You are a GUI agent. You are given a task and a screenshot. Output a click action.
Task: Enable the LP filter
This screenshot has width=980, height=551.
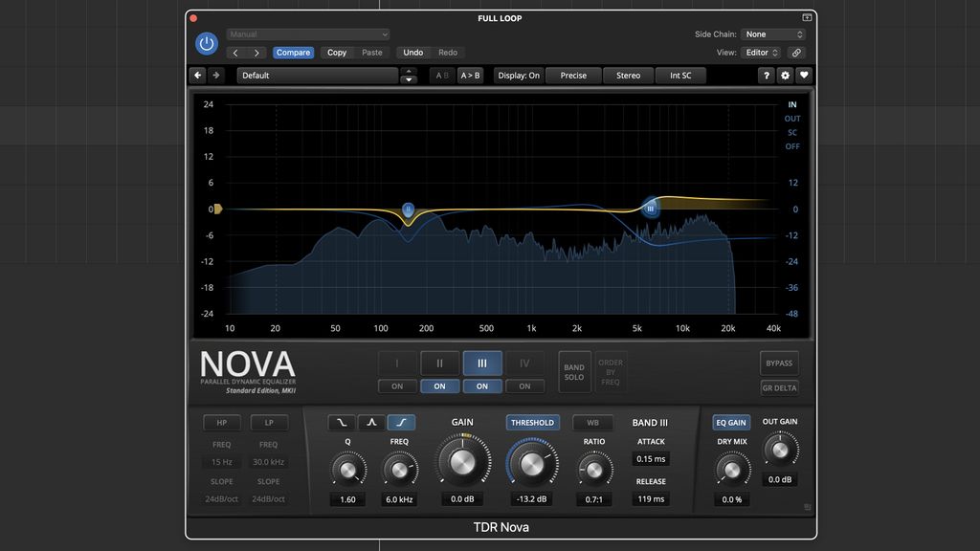(x=269, y=422)
